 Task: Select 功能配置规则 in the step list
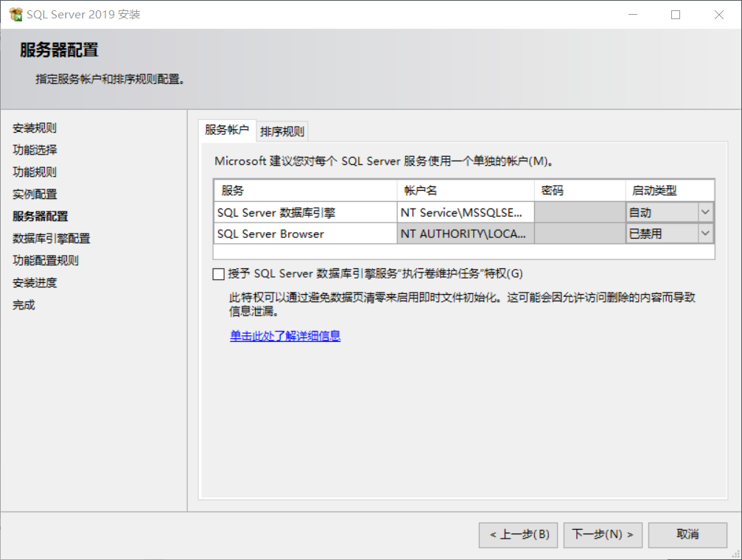pos(46,260)
